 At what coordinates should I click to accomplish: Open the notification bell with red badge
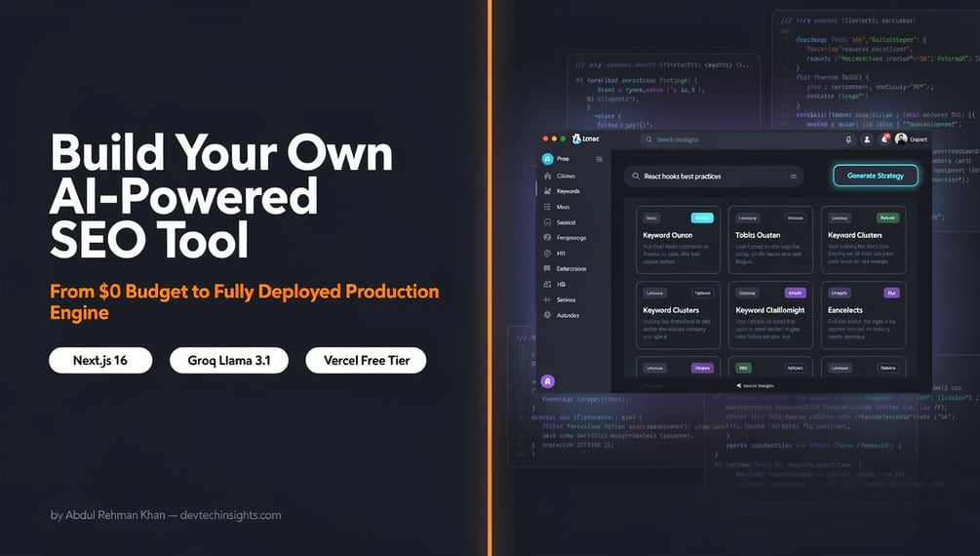884,139
